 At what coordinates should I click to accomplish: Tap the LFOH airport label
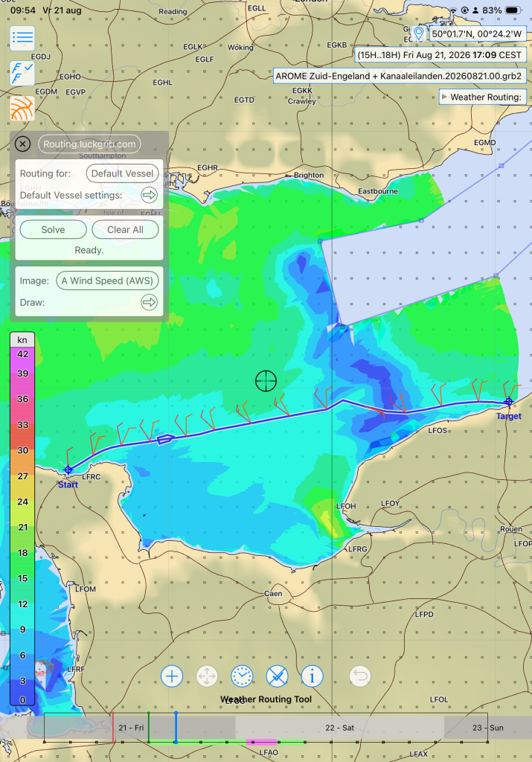pyautogui.click(x=346, y=506)
